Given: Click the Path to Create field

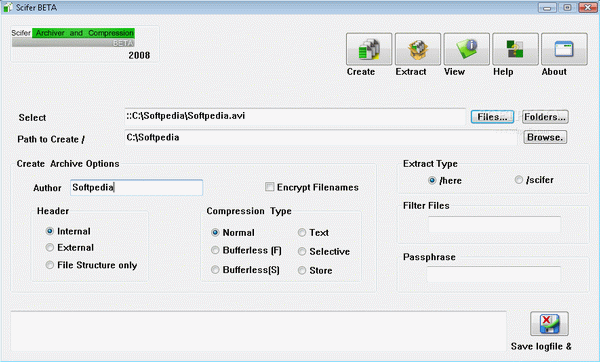Looking at the screenshot, I should tap(321, 137).
